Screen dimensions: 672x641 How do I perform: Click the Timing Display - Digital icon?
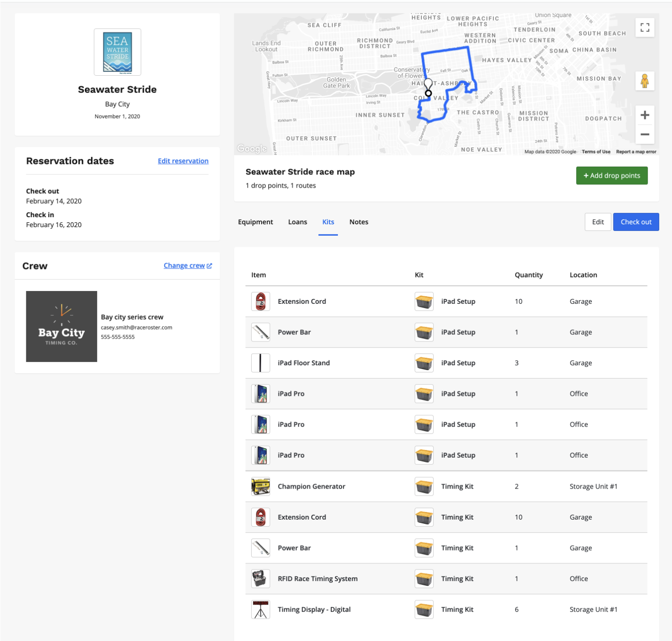coord(261,610)
